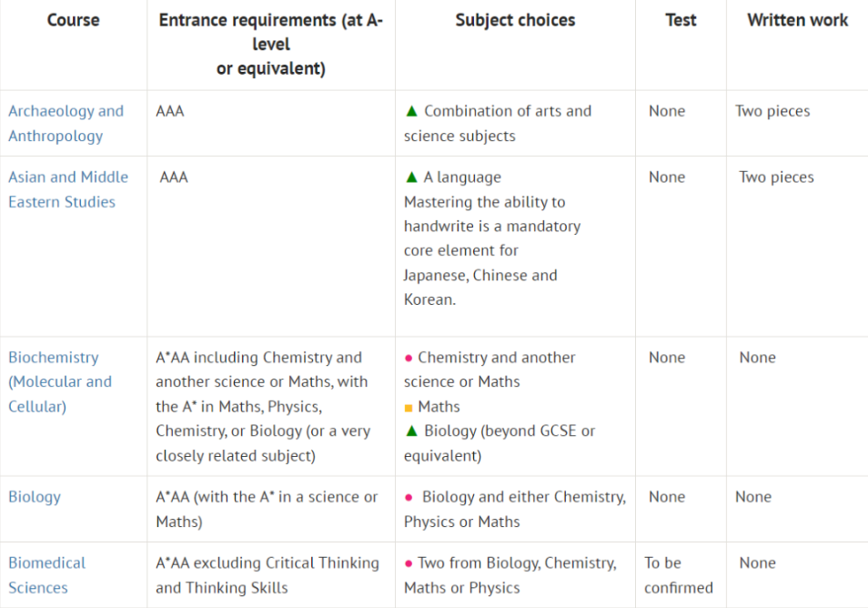Click the pink dot before "Chemistry and another"

pyautogui.click(x=409, y=359)
